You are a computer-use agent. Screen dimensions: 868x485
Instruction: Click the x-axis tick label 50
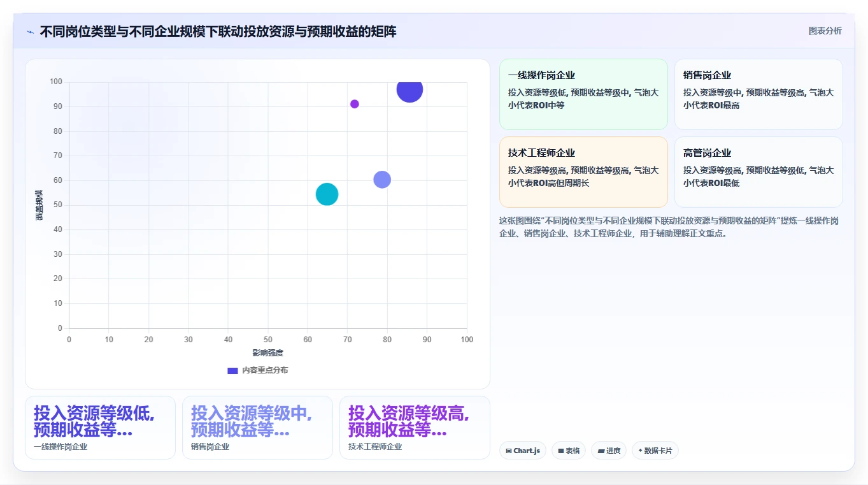[x=268, y=340]
